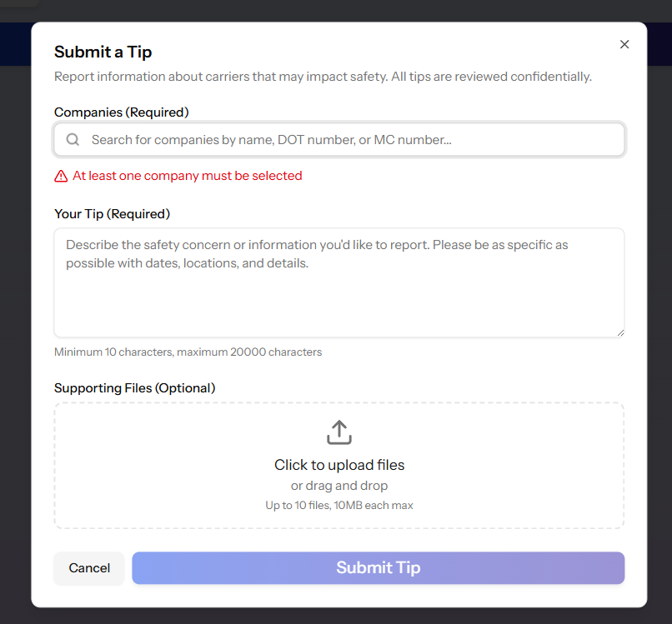The width and height of the screenshot is (672, 624).
Task: Click the 'or drag and drop' text
Action: click(339, 486)
